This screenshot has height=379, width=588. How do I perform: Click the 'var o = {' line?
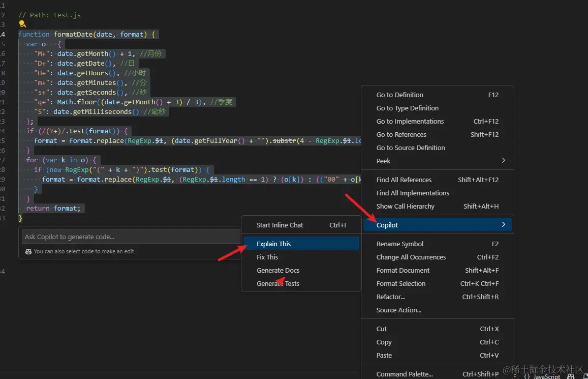pyautogui.click(x=44, y=44)
